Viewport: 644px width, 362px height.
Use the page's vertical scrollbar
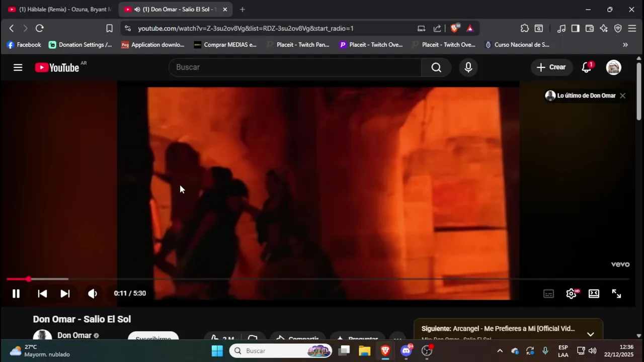639,90
